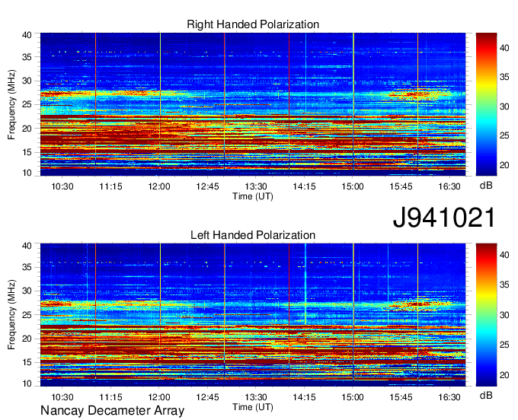Image resolution: width=518 pixels, height=420 pixels.
Task: Click the 12:00 time tick under the Left Handed plot
Action: pos(159,397)
